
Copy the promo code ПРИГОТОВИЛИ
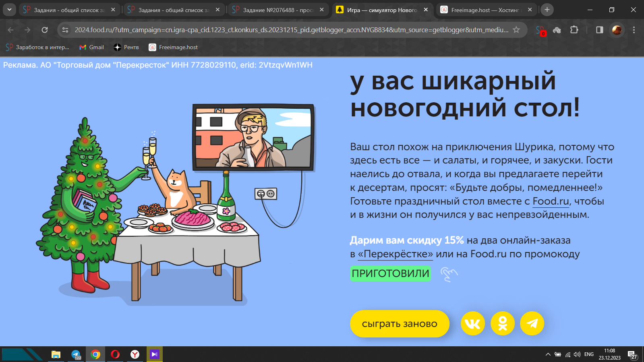click(x=390, y=273)
